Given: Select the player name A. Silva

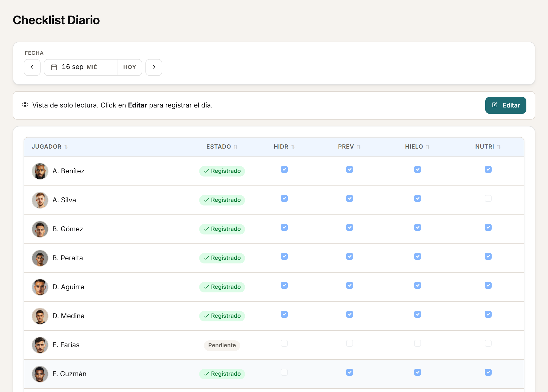Looking at the screenshot, I should point(64,200).
